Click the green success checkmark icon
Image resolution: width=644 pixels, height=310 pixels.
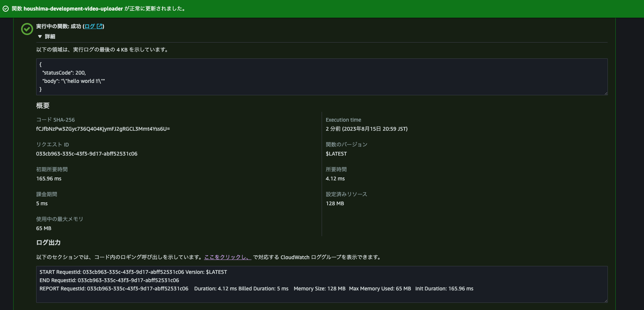point(27,29)
